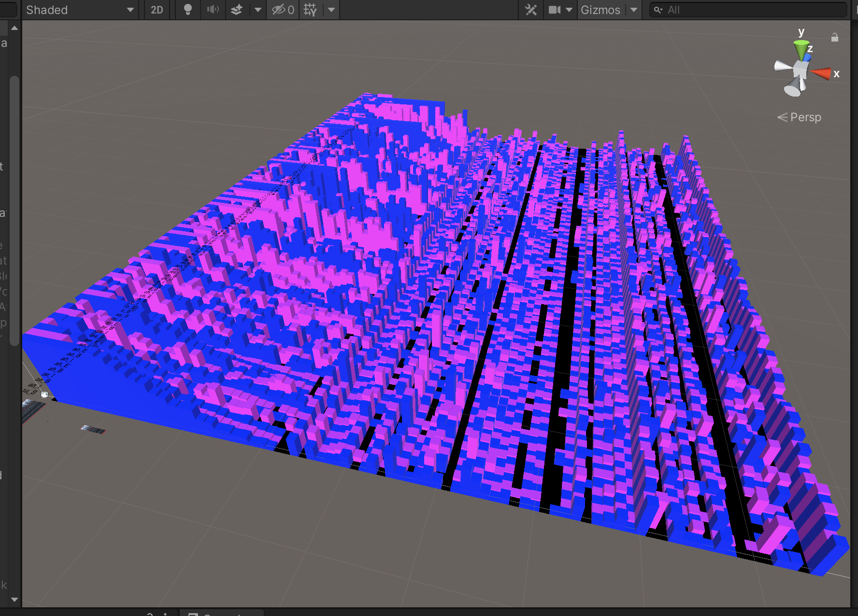Viewport: 858px width, 616px height.
Task: Click the hidden objects visibility icon
Action: point(283,10)
